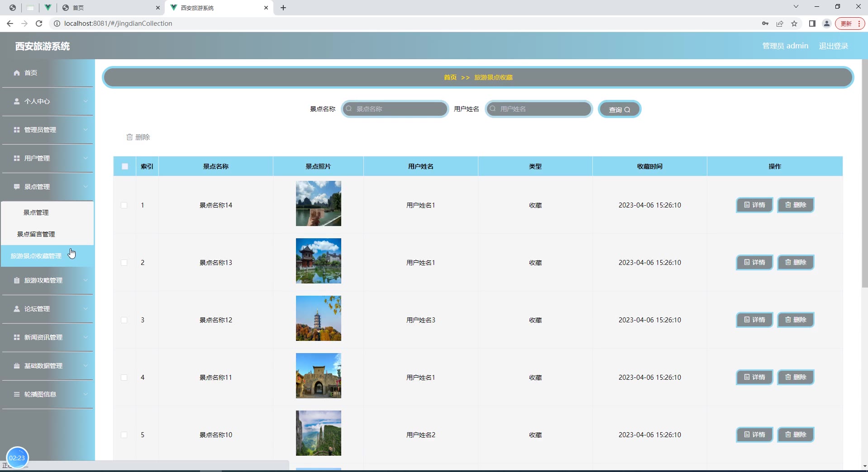The height and width of the screenshot is (472, 868).
Task: Click the page vertical scrollbar
Action: [x=864, y=181]
